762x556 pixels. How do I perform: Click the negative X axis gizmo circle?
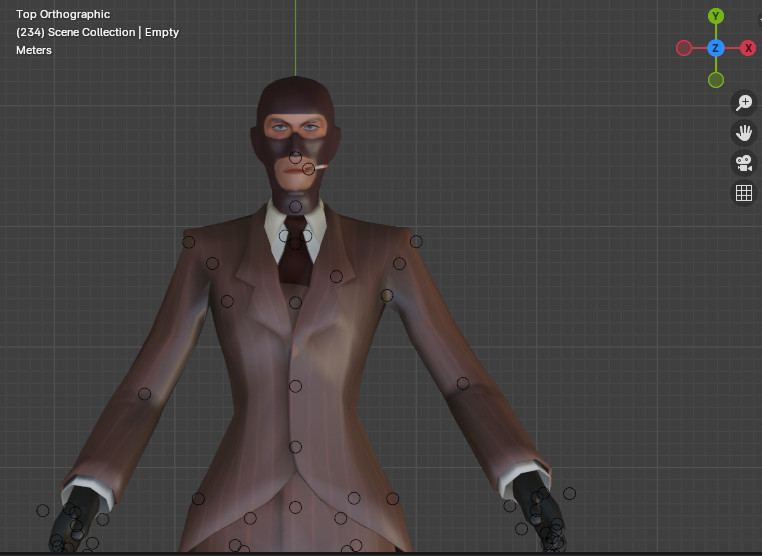(x=684, y=48)
